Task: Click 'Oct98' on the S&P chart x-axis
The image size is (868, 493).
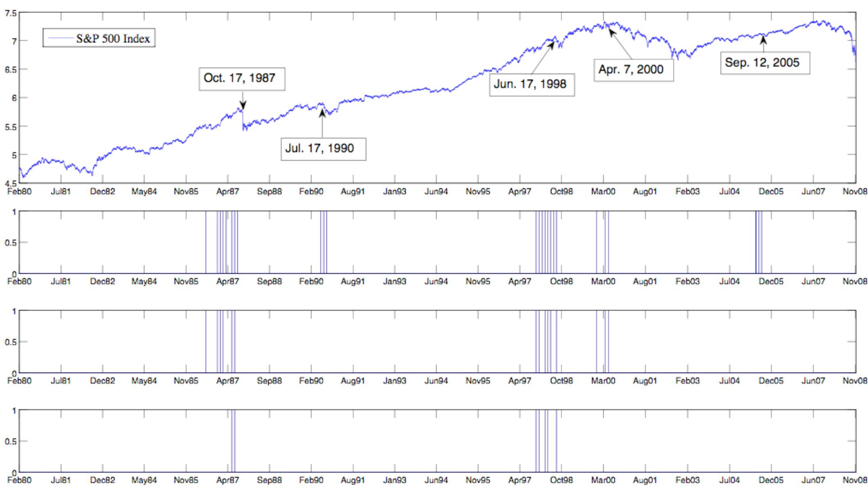Action: [x=562, y=192]
